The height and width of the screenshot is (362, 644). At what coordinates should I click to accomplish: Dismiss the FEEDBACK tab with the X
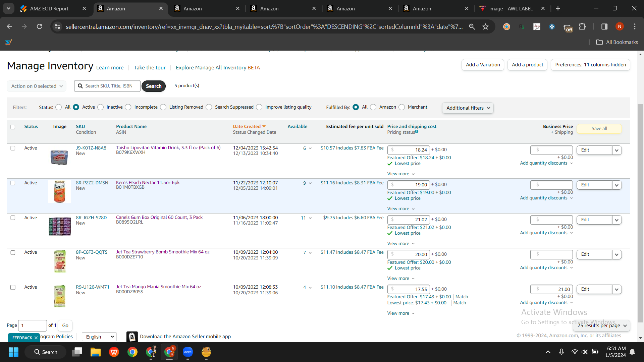(36, 338)
